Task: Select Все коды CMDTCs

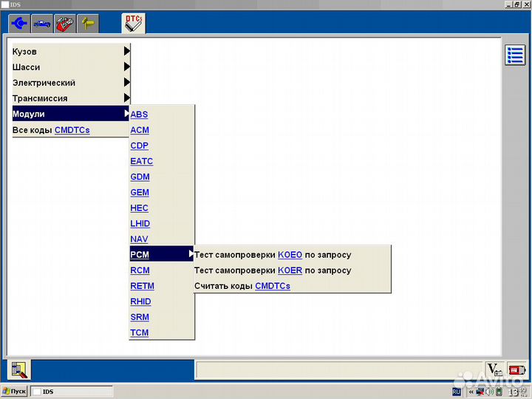Action: (51, 130)
